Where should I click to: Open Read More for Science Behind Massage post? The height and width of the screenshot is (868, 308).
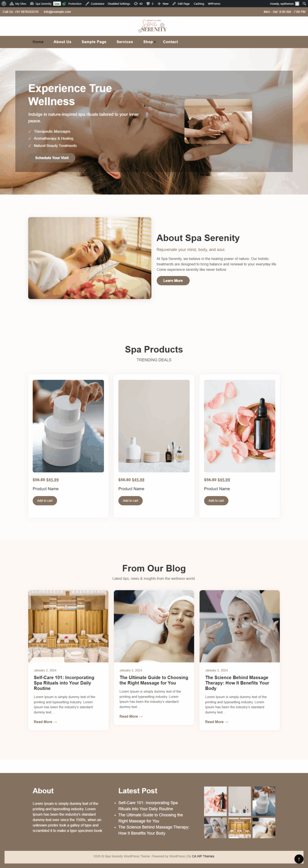[217, 722]
